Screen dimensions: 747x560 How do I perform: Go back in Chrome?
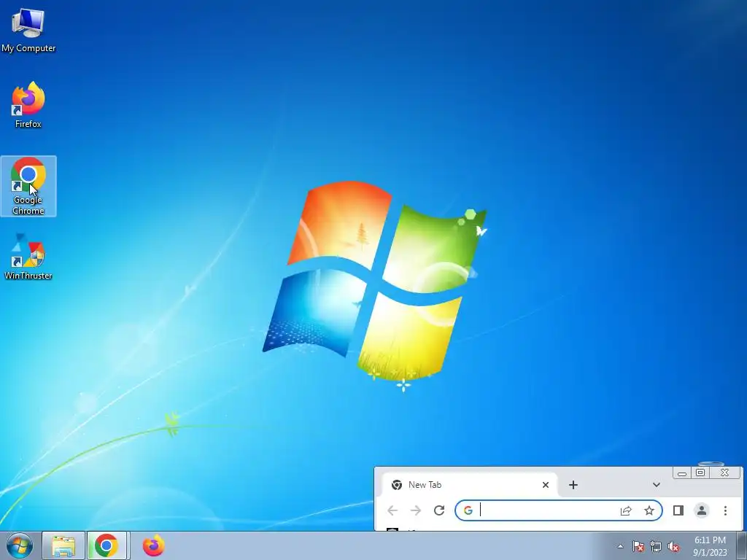coord(392,510)
